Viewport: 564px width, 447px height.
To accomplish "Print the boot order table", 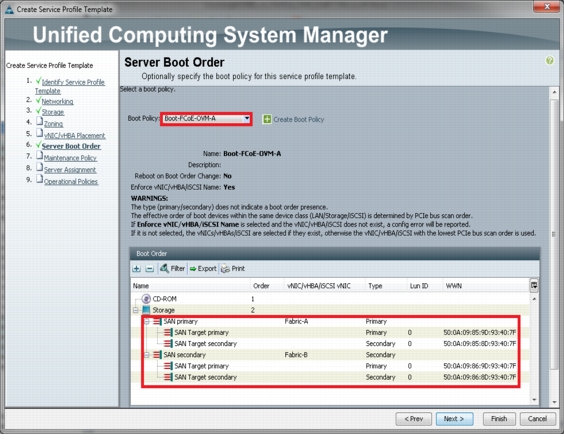I will [x=233, y=269].
